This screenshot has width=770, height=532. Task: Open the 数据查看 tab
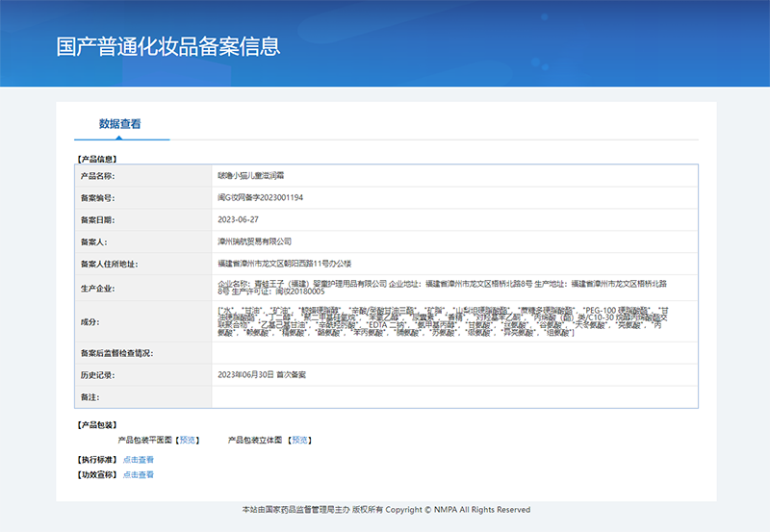[120, 124]
